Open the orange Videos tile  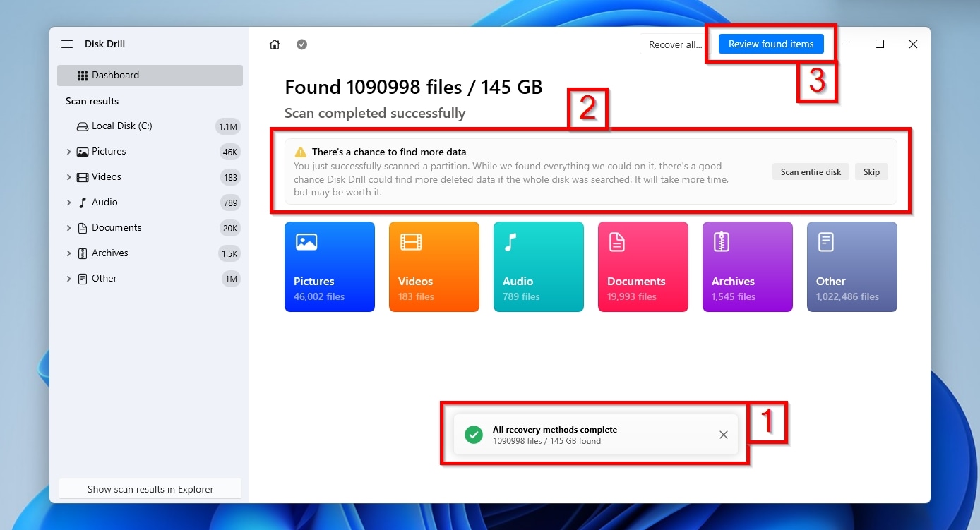click(x=434, y=267)
